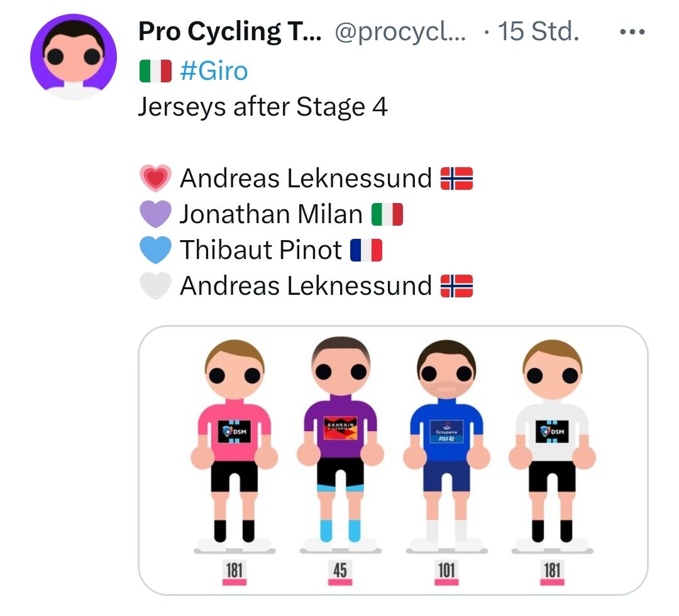Open the #Giro hashtag link

pos(214,71)
